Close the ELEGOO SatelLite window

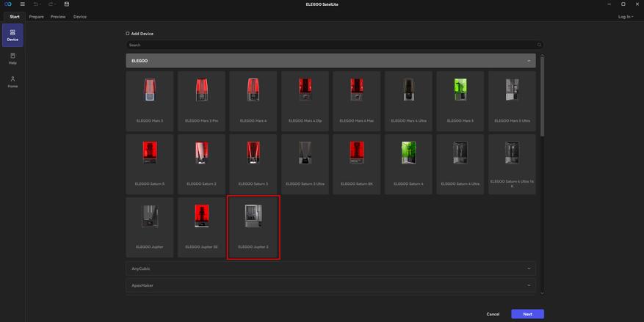coord(637,4)
